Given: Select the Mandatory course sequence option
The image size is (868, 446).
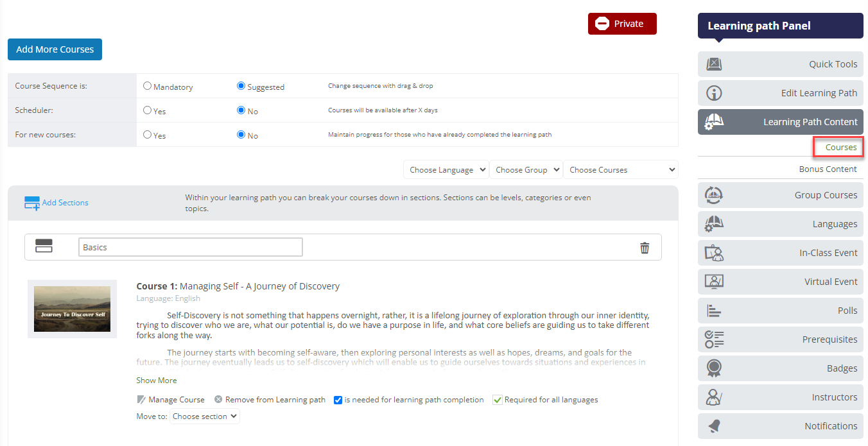Looking at the screenshot, I should pyautogui.click(x=147, y=86).
